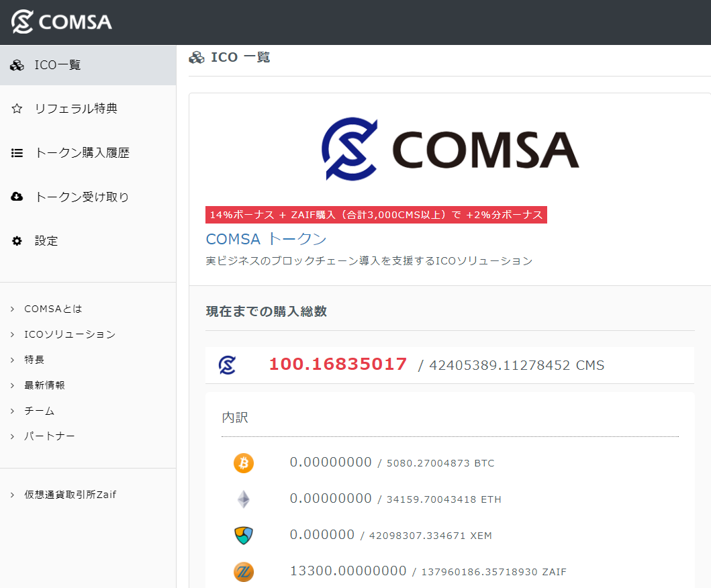Click the COMSA logo in the top header bar
The image size is (711, 588).
pos(61,21)
